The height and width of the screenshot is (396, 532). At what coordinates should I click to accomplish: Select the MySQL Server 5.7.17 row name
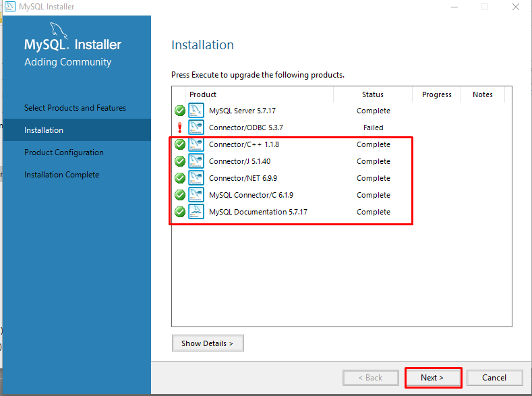pos(242,111)
